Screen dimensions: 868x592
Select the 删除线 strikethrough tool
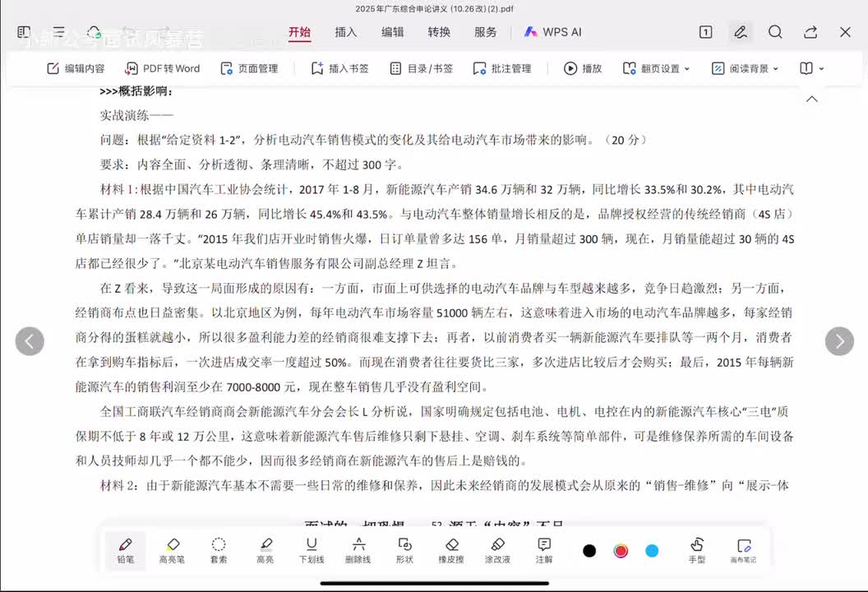tap(358, 550)
